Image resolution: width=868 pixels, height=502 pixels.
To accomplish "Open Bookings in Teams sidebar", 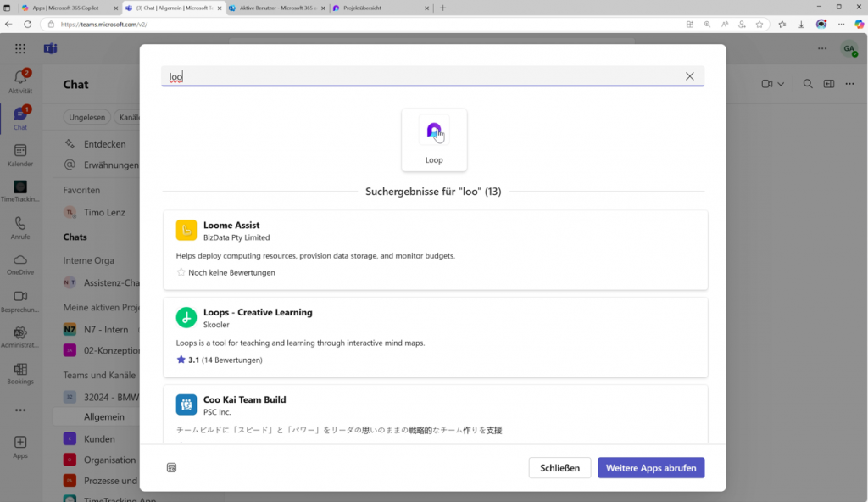I will point(20,373).
